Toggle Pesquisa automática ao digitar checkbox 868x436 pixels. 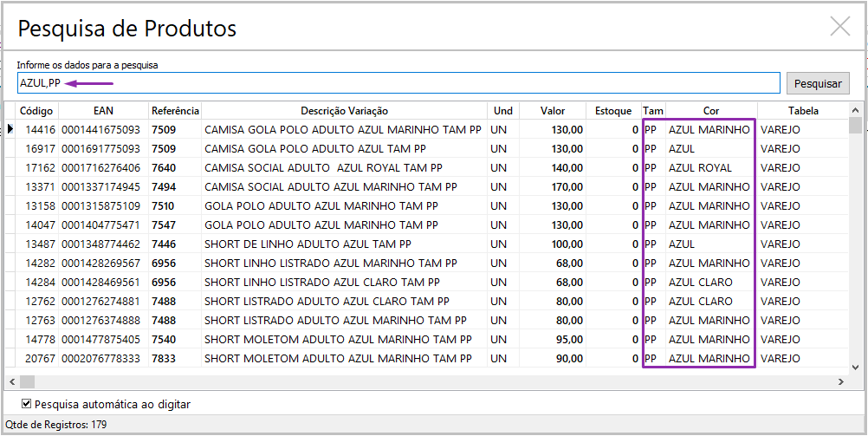point(27,404)
